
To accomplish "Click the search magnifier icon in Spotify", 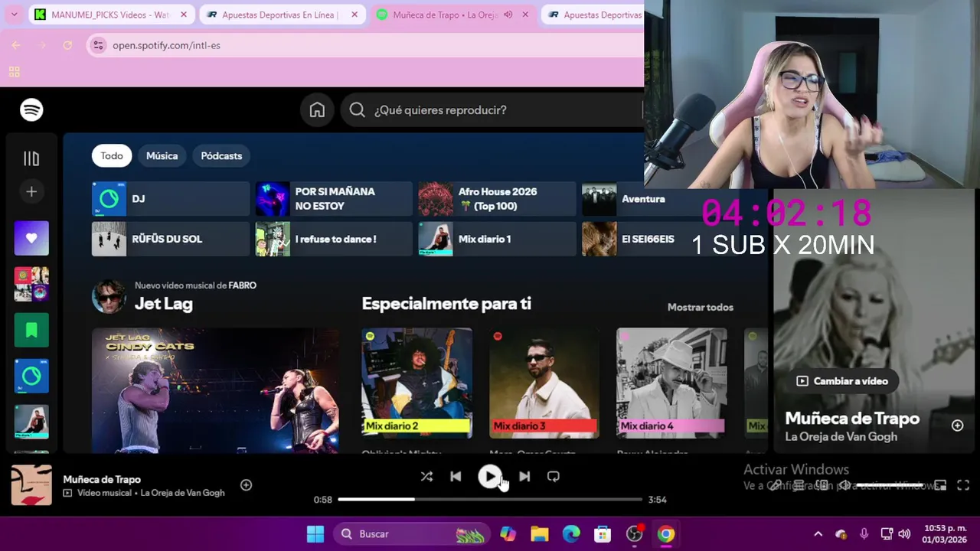I will [x=357, y=110].
